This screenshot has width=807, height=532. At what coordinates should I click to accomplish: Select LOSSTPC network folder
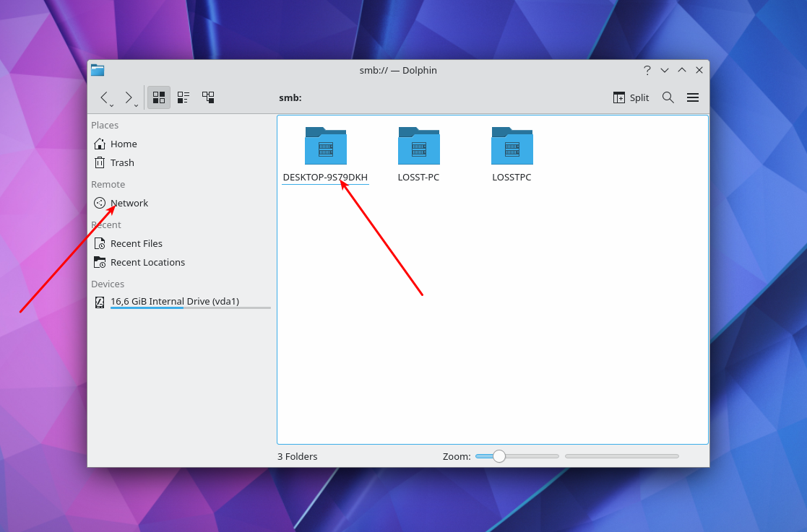[512, 154]
